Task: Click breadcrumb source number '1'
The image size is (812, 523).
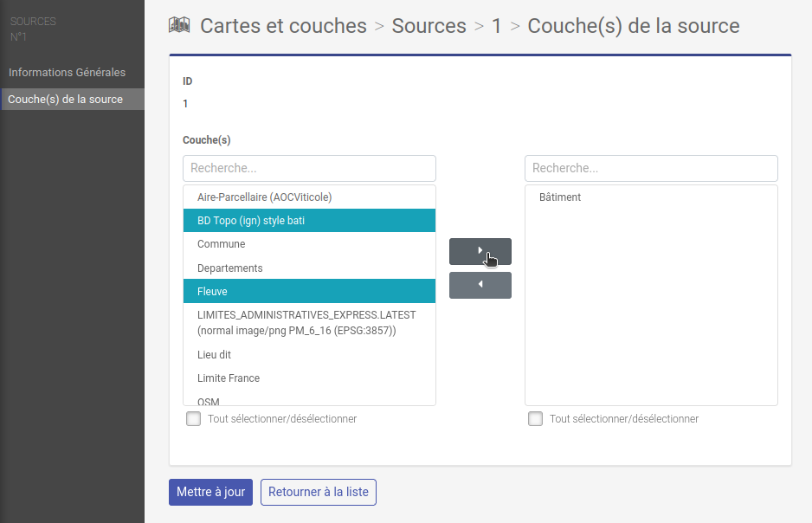Action: click(496, 26)
